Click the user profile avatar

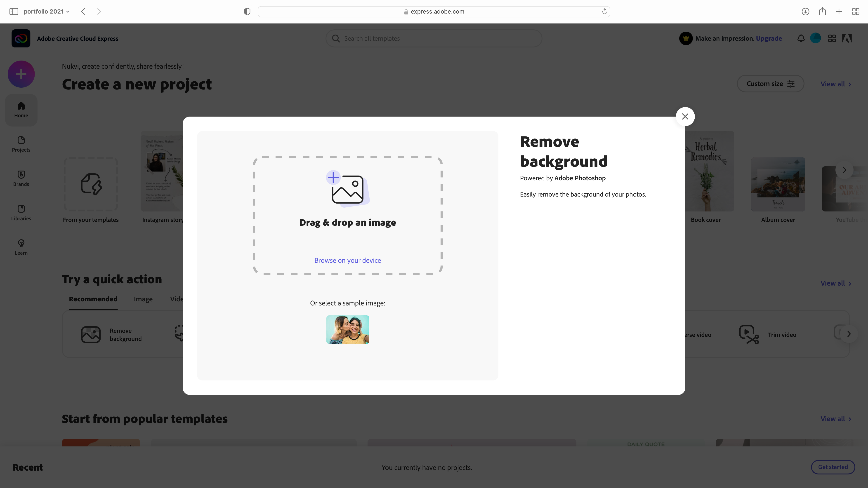click(815, 38)
